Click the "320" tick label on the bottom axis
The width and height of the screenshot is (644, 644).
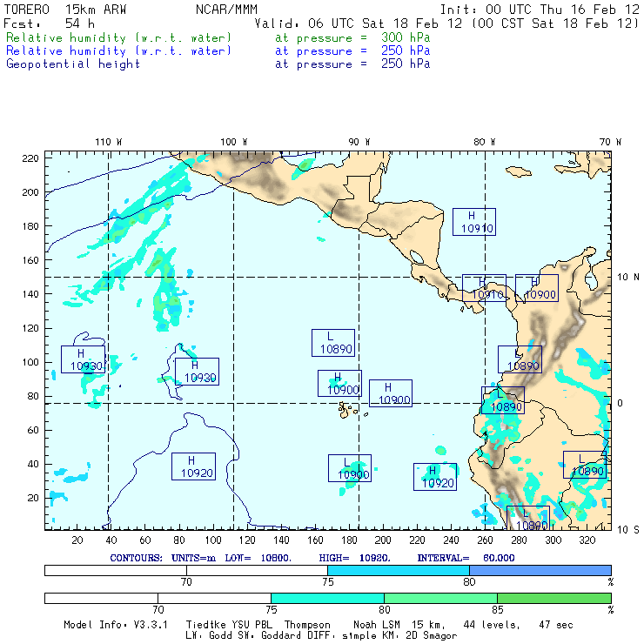587,540
